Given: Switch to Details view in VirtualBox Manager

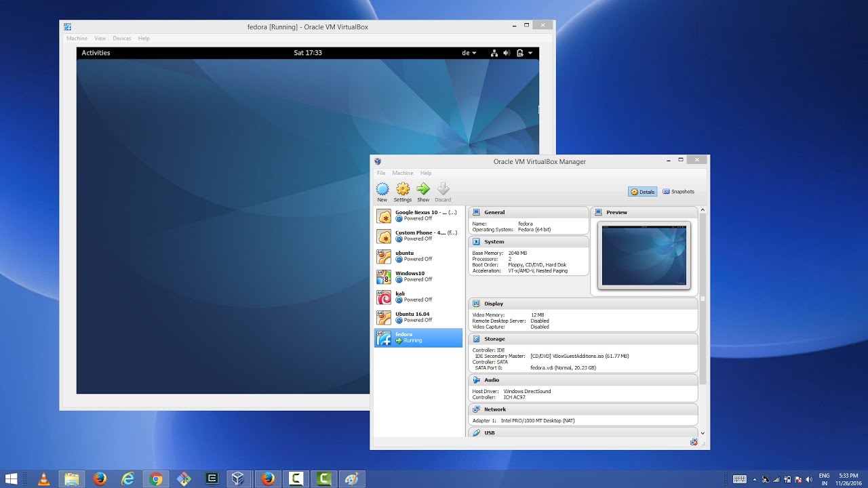Looking at the screenshot, I should click(643, 192).
